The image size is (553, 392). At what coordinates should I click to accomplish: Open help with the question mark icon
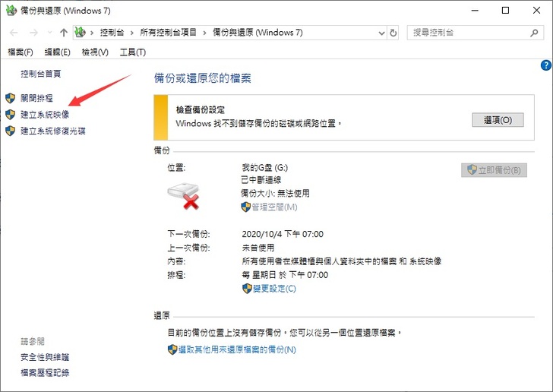pyautogui.click(x=545, y=65)
